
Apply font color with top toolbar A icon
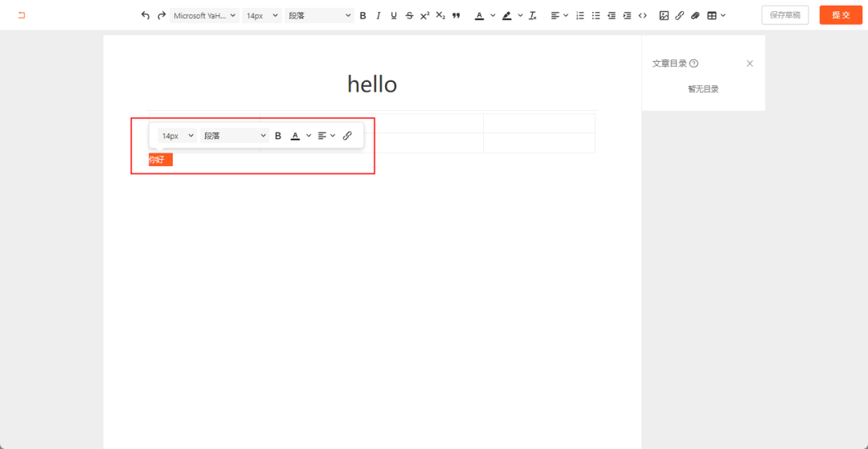tap(479, 15)
